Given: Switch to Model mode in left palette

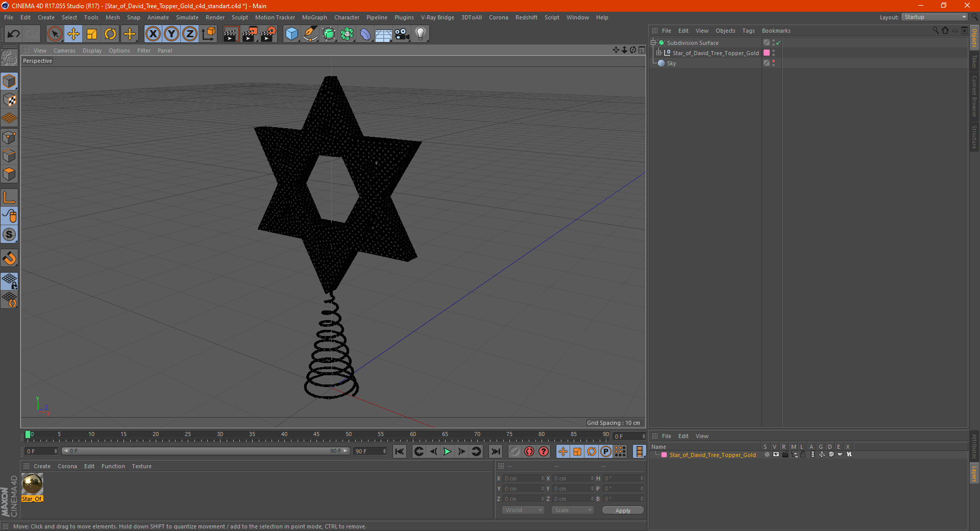Looking at the screenshot, I should [x=9, y=81].
